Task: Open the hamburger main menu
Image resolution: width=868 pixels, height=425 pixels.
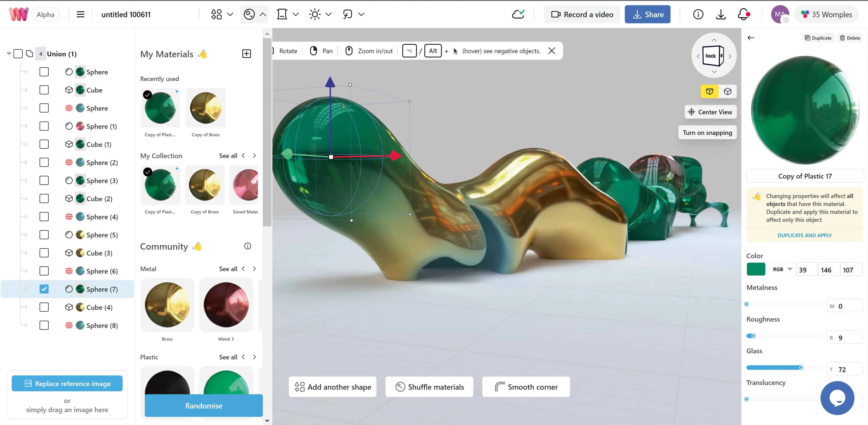Action: tap(80, 14)
